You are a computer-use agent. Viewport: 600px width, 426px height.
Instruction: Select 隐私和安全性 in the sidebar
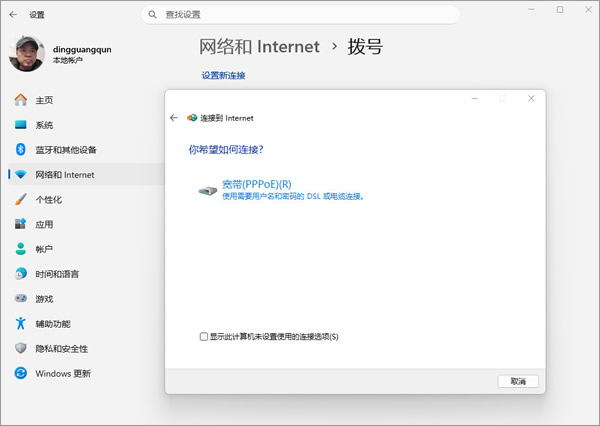coord(61,348)
